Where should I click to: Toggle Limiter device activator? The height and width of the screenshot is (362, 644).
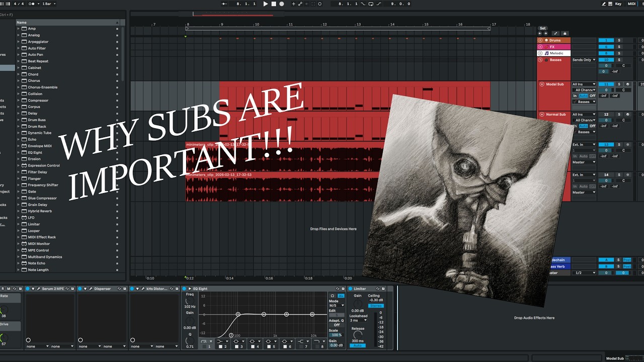coord(350,289)
